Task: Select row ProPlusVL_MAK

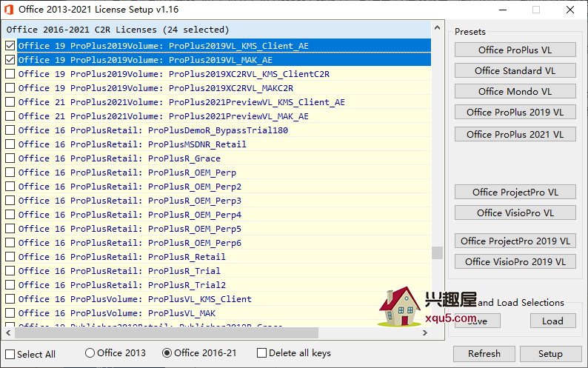Action: [217, 313]
